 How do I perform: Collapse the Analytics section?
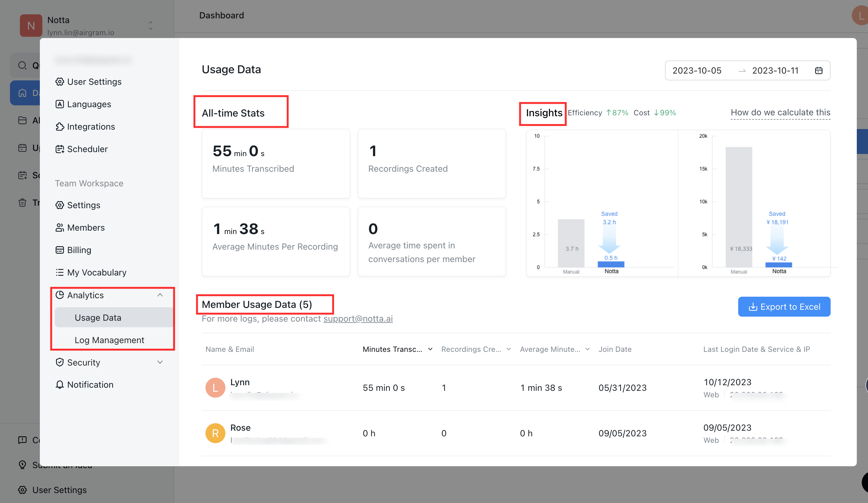[x=160, y=295]
